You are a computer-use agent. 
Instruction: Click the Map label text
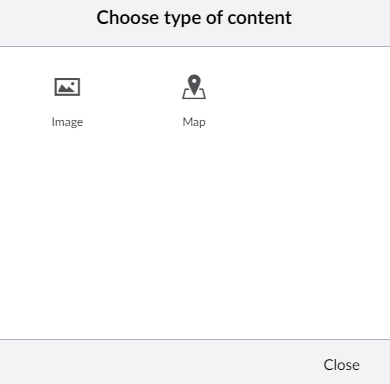pos(194,122)
